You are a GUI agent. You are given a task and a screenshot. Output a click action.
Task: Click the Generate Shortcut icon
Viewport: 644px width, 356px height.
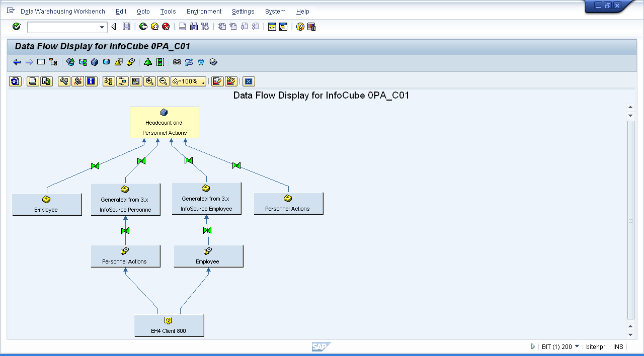click(283, 27)
